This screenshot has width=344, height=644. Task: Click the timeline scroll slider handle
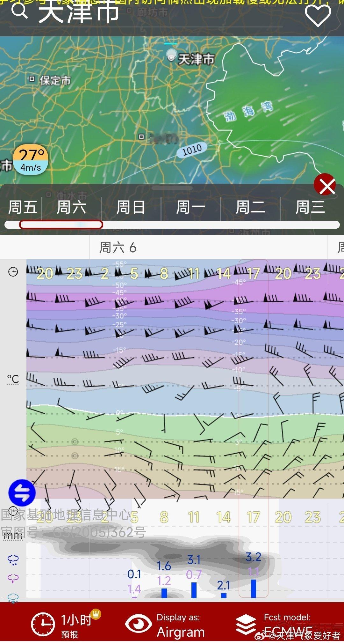pos(61,225)
